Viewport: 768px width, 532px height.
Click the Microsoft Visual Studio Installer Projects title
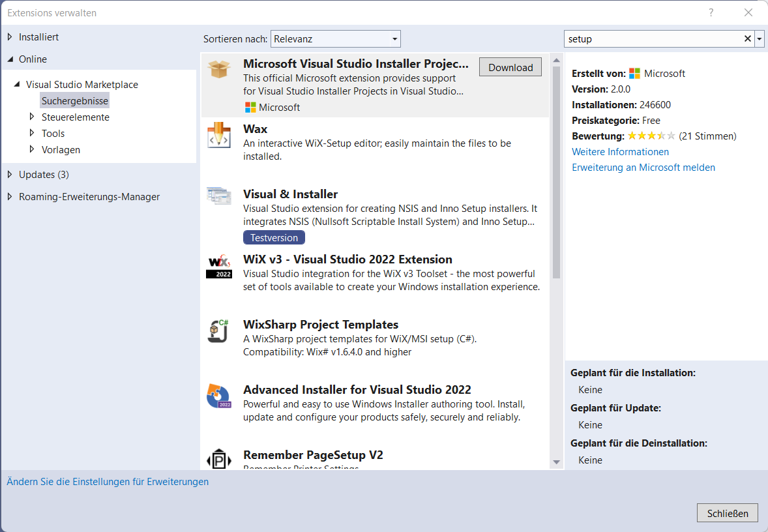click(x=355, y=64)
